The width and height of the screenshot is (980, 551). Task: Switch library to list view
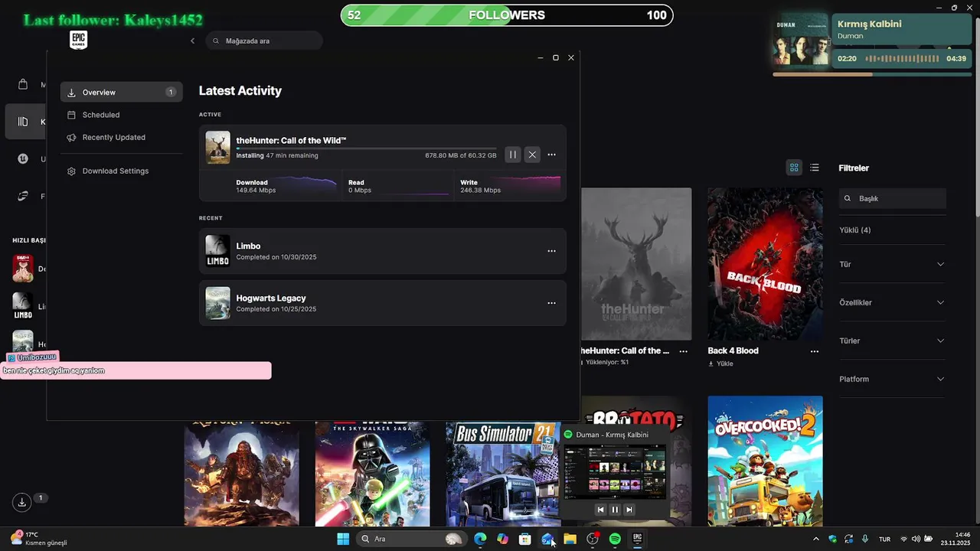tap(815, 168)
